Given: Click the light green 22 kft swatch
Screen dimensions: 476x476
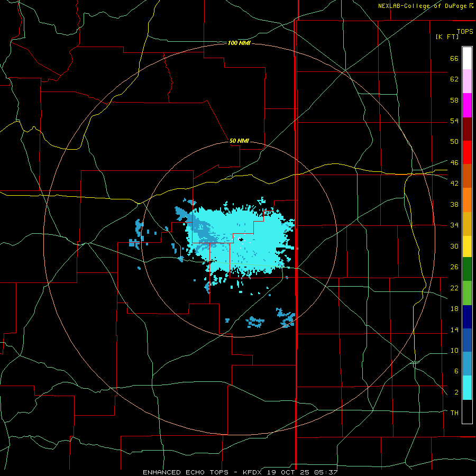Looking at the screenshot, I should pos(467,293).
